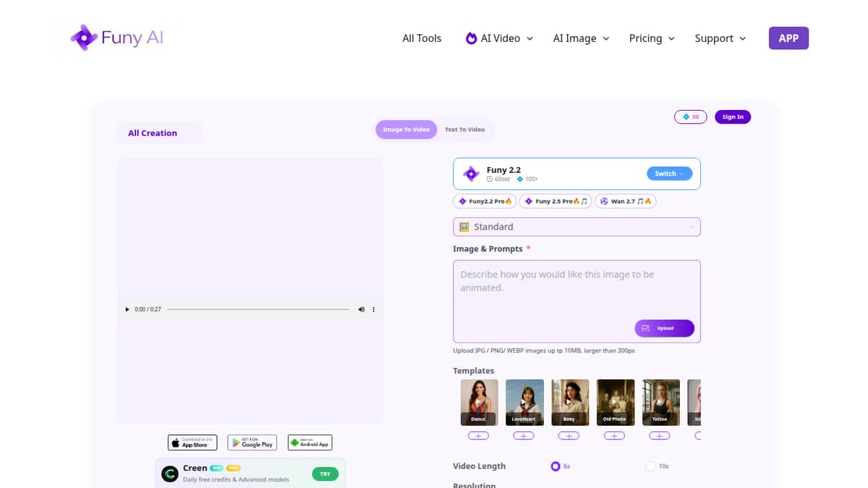This screenshot has width=868, height=488.
Task: Expand the AI Image dropdown menu
Action: (x=581, y=38)
